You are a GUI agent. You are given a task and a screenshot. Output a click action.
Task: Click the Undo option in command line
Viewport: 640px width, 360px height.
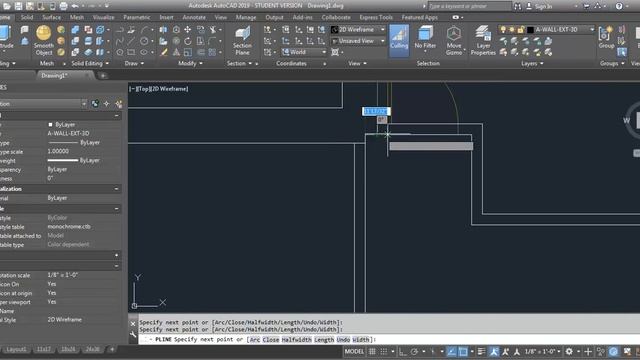click(343, 340)
